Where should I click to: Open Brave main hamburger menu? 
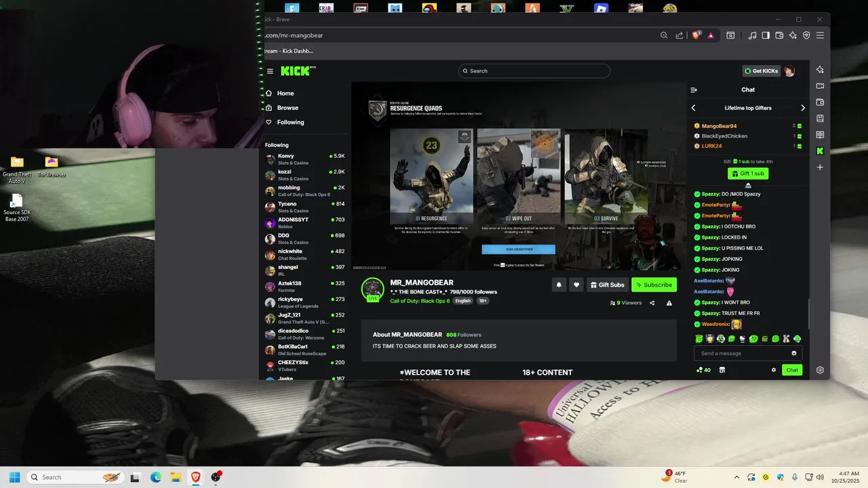(820, 35)
